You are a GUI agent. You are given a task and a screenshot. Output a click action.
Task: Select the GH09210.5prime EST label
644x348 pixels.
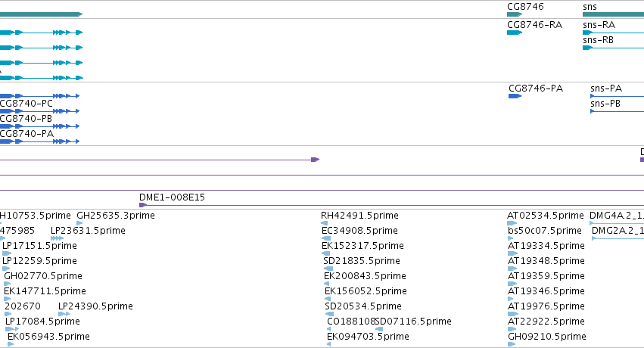tap(546, 337)
